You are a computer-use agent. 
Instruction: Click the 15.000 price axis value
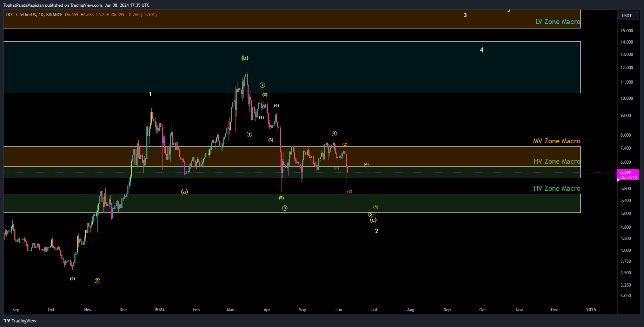(x=627, y=31)
